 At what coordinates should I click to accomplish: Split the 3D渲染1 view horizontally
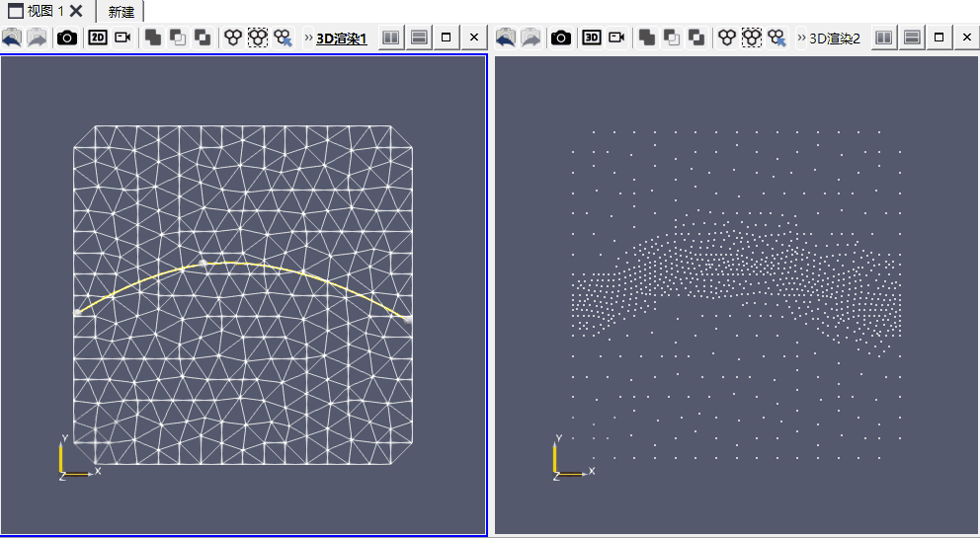pos(390,38)
